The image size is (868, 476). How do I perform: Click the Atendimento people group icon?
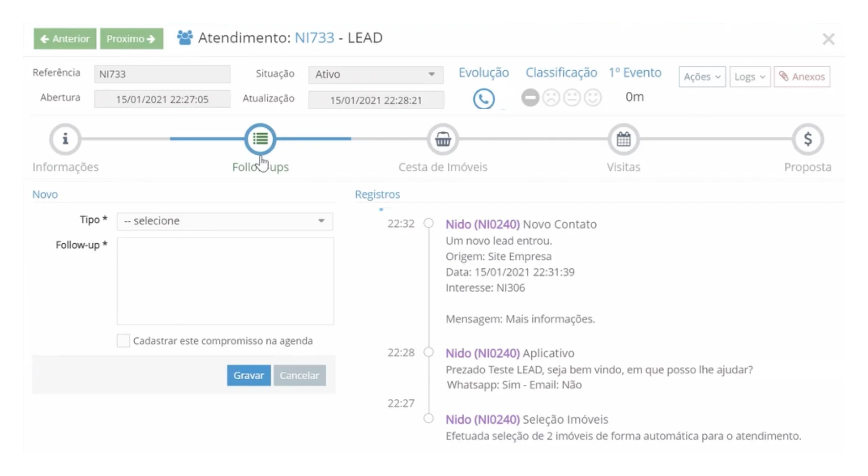click(185, 38)
